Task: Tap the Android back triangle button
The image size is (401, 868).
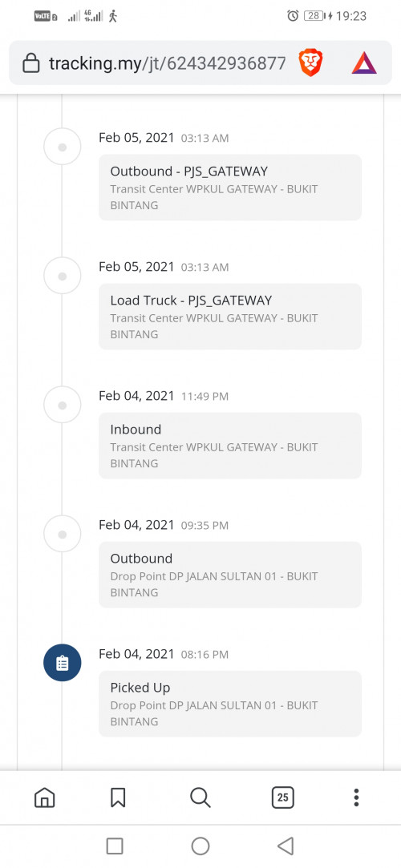Action: click(x=285, y=846)
